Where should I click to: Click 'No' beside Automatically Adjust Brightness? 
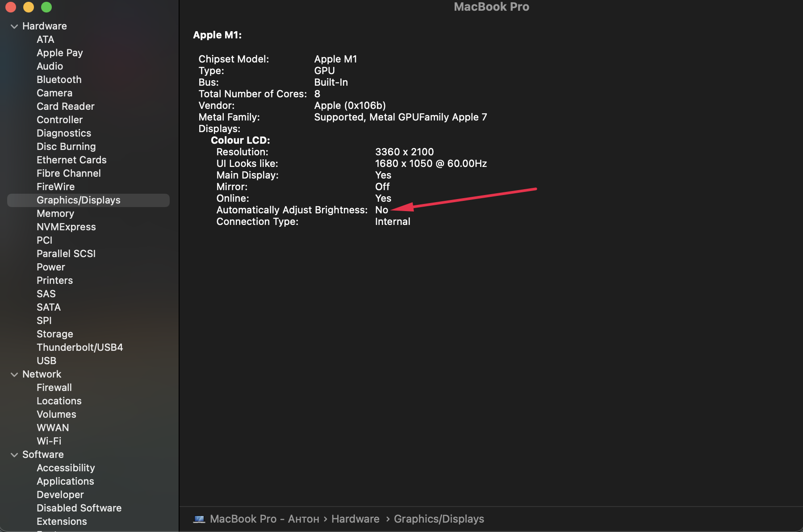pyautogui.click(x=382, y=210)
